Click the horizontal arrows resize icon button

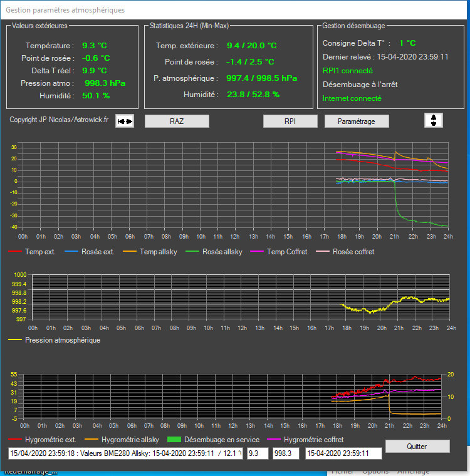[125, 121]
